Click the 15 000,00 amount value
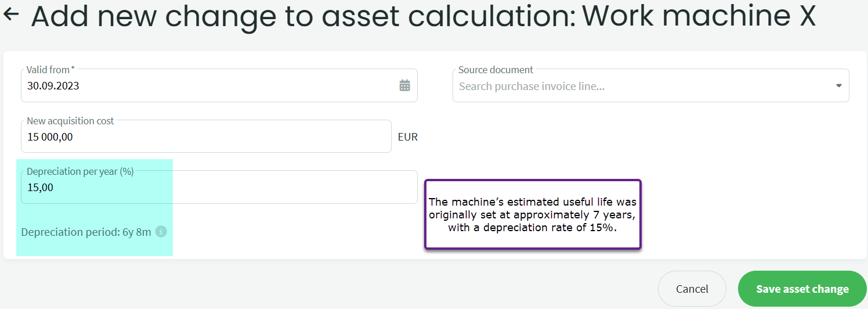The width and height of the screenshot is (868, 309). [x=50, y=137]
